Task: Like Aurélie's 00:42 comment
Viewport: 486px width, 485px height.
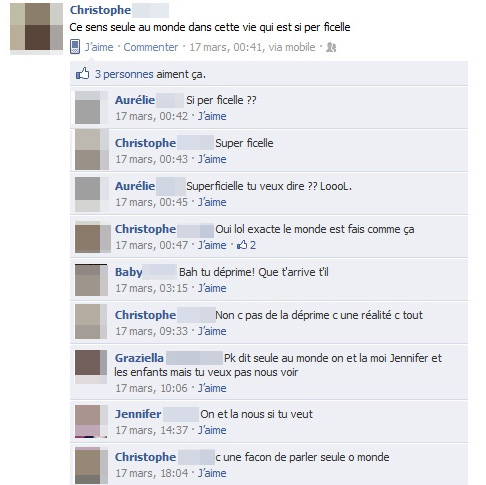Action: tap(212, 116)
